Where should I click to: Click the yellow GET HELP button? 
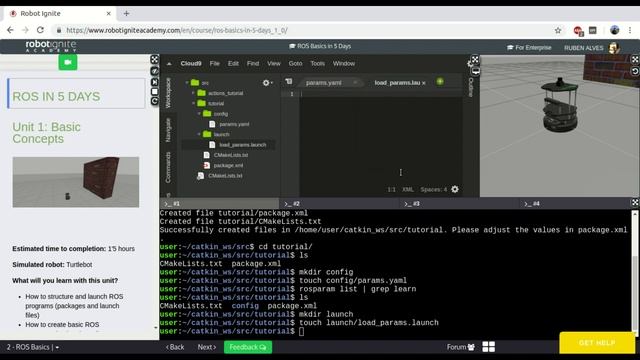point(597,343)
